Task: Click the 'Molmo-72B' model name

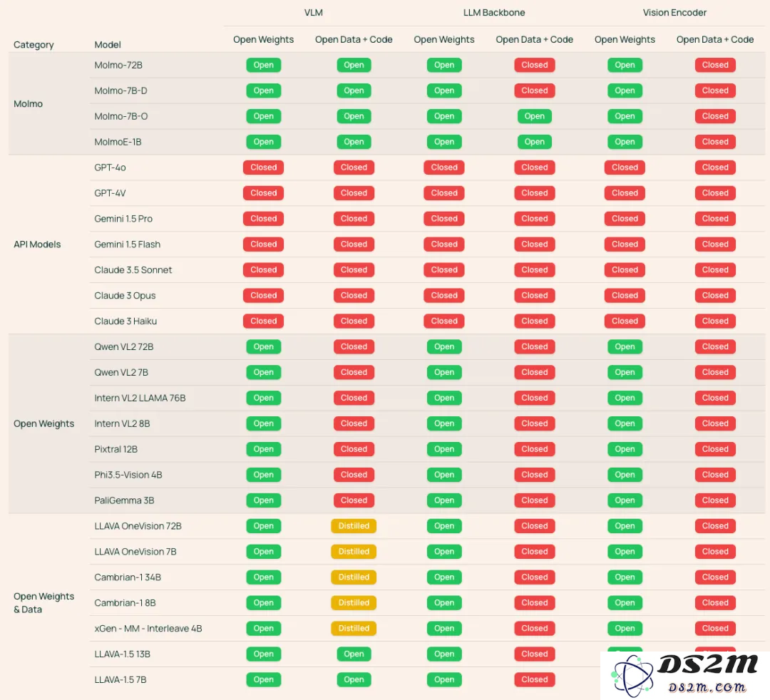Action: click(118, 65)
